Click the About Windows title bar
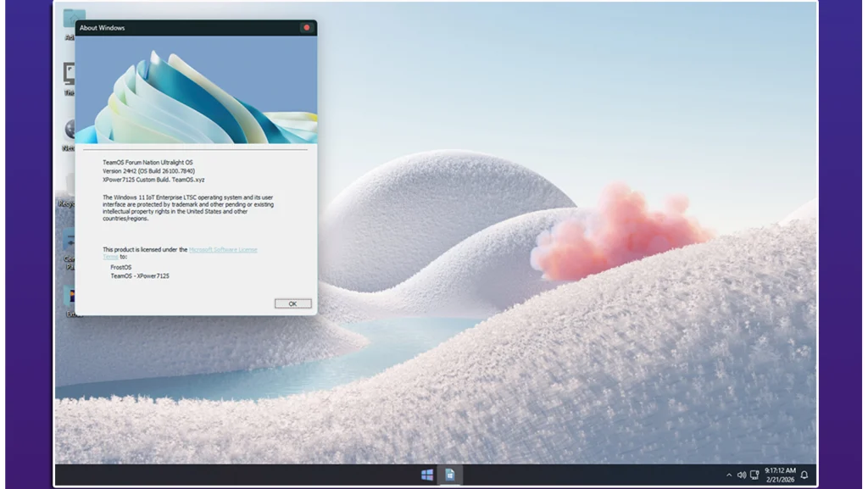The image size is (868, 489). 186,28
